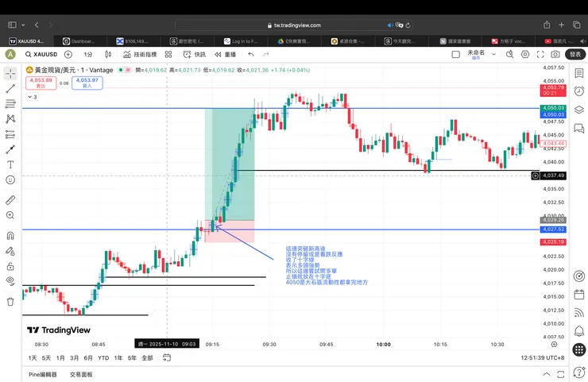Open the apps grid button
Viewport: 588px width, 382px height.
(579, 349)
